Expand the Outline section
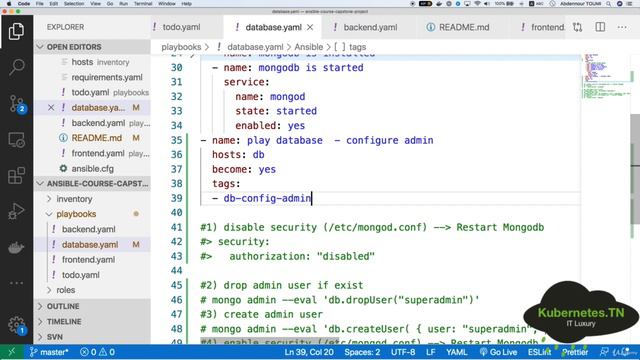This screenshot has width=640, height=360. coord(92,306)
